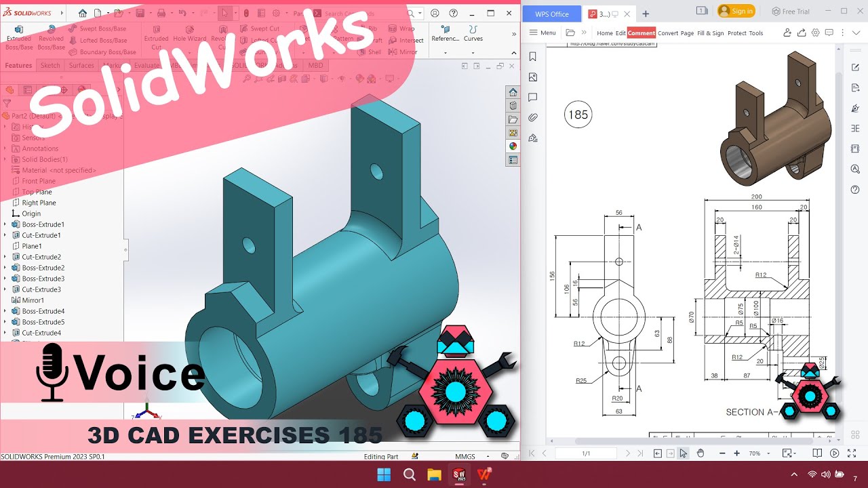The width and height of the screenshot is (868, 488).
Task: Select the Curves tool
Action: 473,34
